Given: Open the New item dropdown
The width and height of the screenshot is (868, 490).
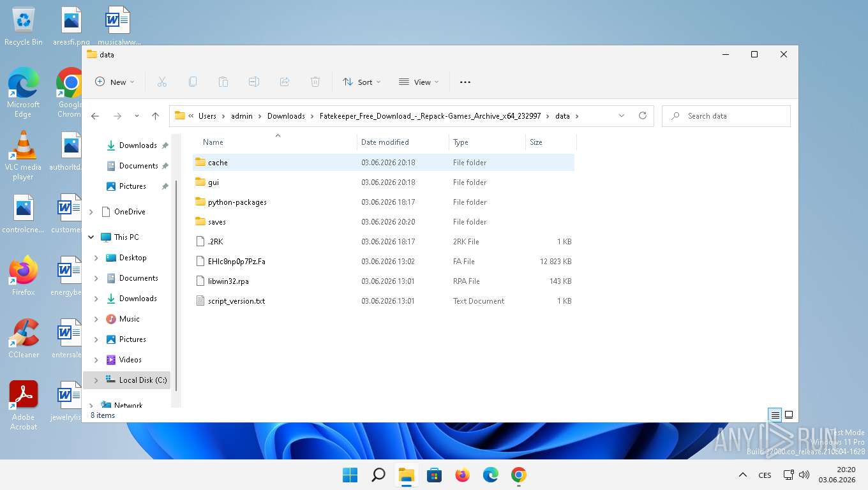Looking at the screenshot, I should point(115,82).
